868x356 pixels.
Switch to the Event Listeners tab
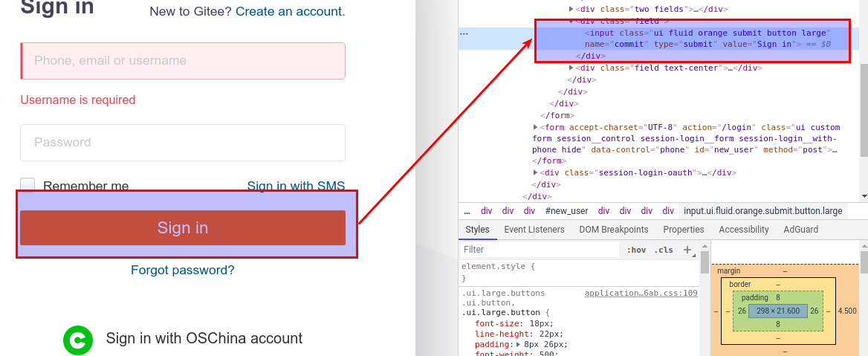534,230
